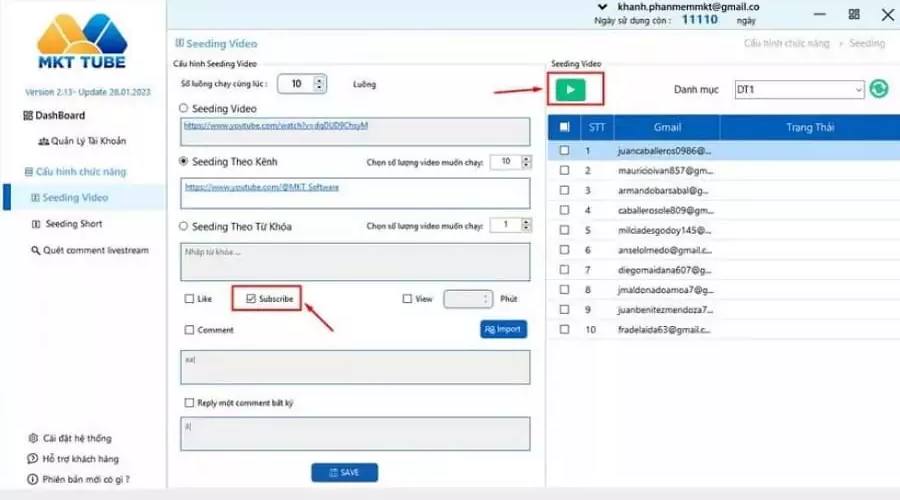Enable the View checkbox
900x500 pixels.
point(407,299)
